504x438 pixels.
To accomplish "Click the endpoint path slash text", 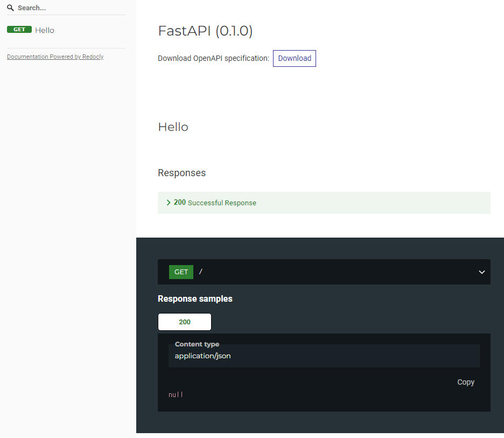I will tap(200, 272).
